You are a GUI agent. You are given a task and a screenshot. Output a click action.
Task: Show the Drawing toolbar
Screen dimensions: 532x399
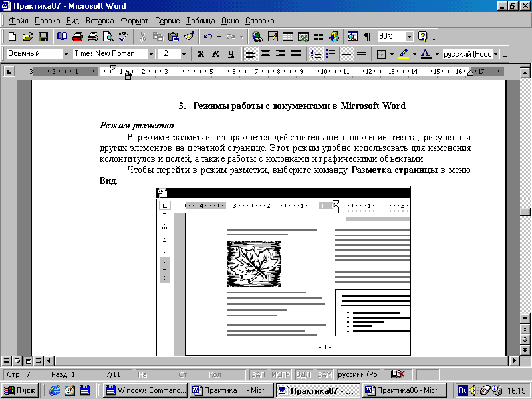334,37
